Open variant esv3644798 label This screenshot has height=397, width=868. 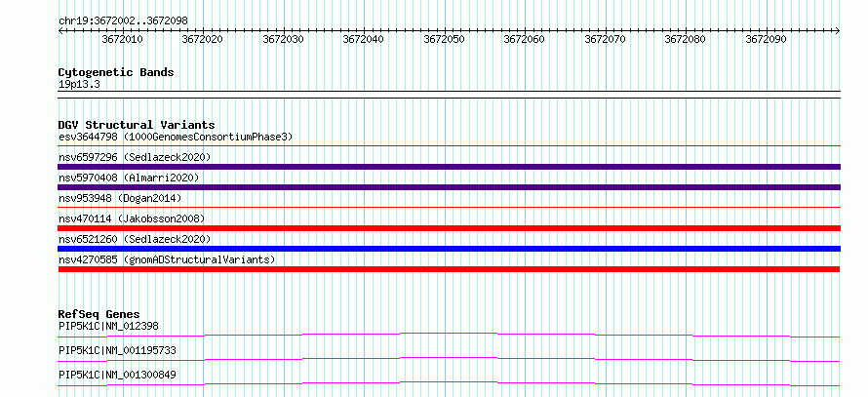point(176,137)
